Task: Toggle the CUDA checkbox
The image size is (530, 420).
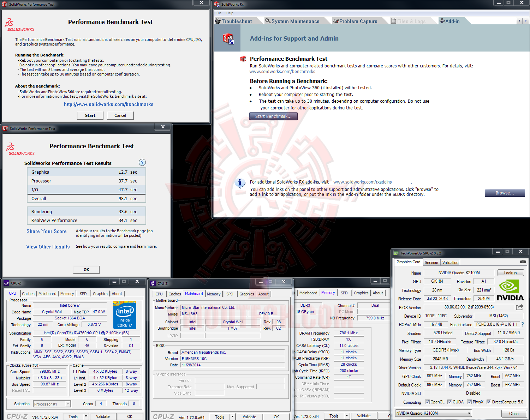Action: [449, 402]
